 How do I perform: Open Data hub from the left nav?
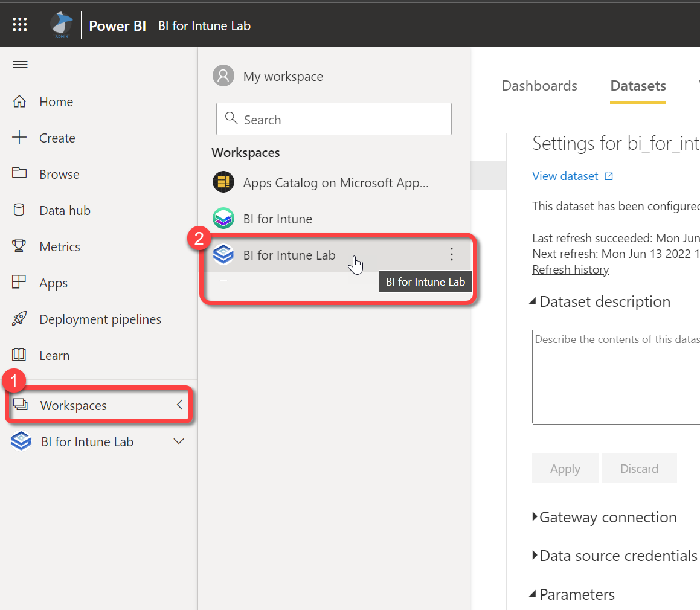click(65, 210)
